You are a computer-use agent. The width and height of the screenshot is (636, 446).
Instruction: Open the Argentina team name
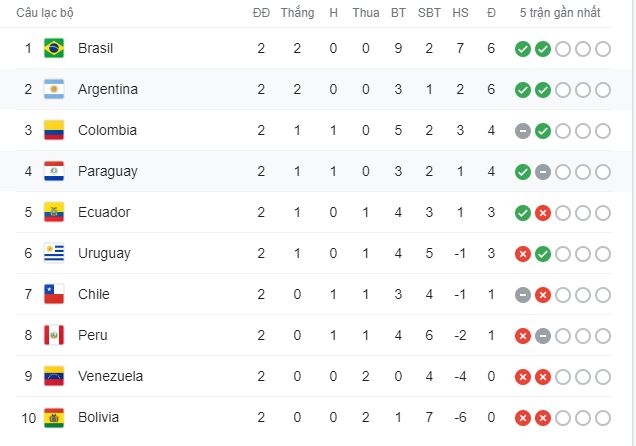click(x=107, y=89)
